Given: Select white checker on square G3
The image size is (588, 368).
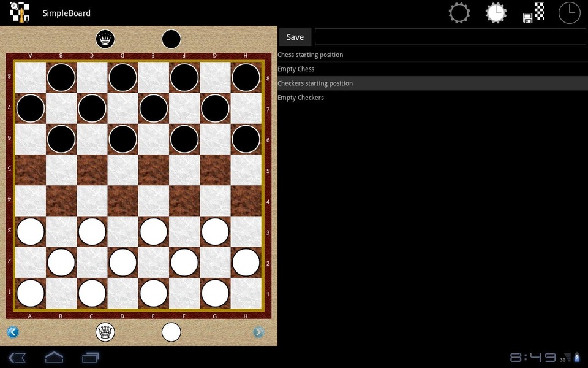Looking at the screenshot, I should (215, 231).
